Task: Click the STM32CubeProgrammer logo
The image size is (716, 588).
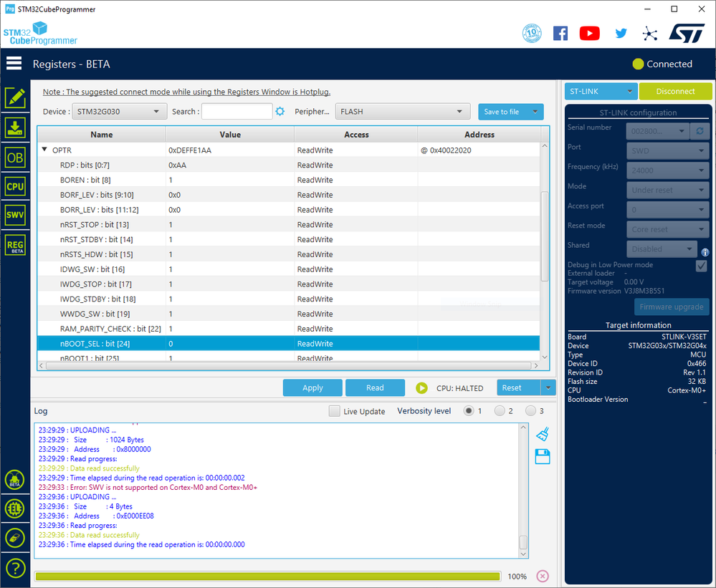Action: (x=40, y=34)
